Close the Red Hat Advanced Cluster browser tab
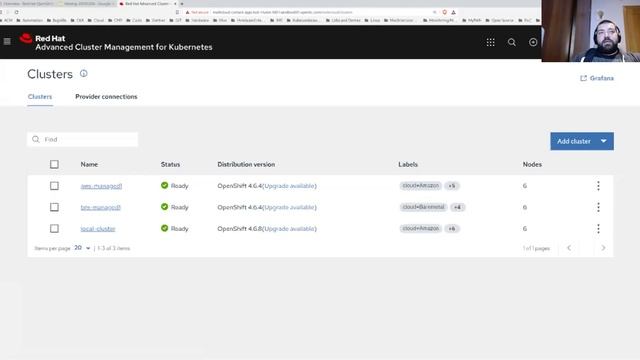The image size is (640, 360). click(175, 4)
